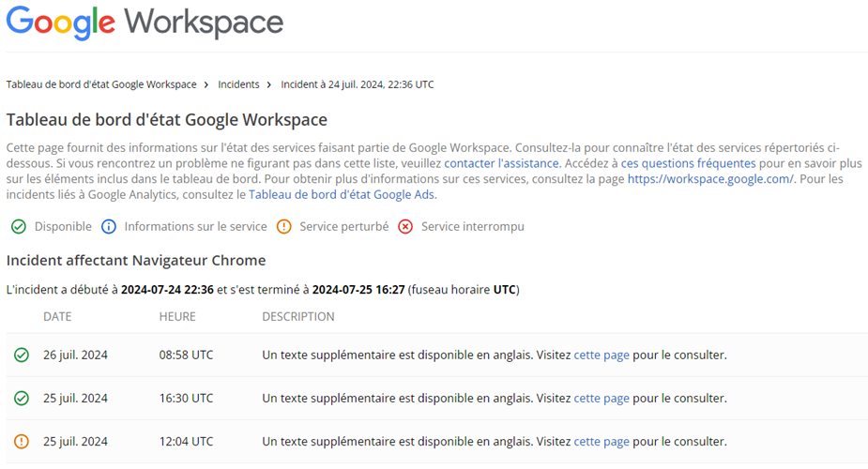Open the "Tableau de bord d'état Google Workspace" breadcrumb
The height and width of the screenshot is (469, 868).
101,84
